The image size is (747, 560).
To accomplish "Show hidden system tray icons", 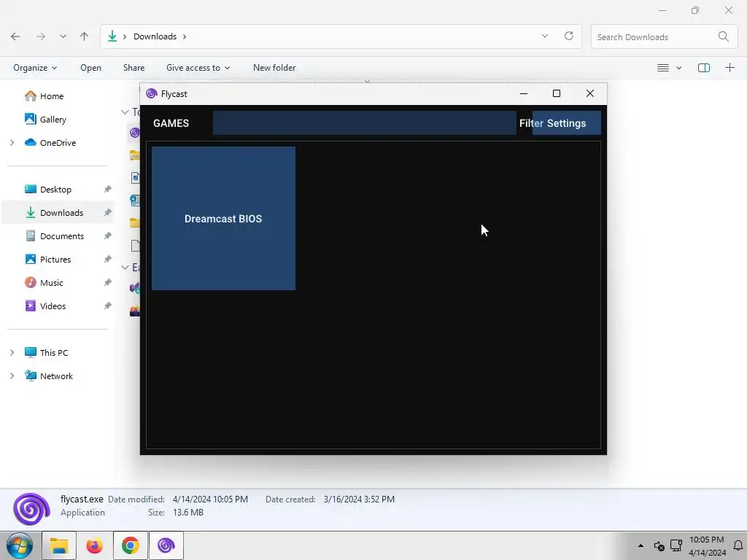I will coord(640,545).
